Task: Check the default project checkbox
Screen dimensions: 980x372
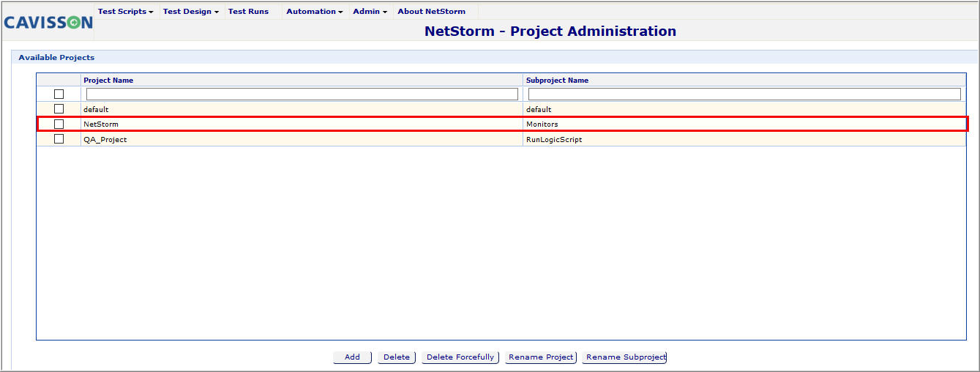Action: tap(59, 109)
